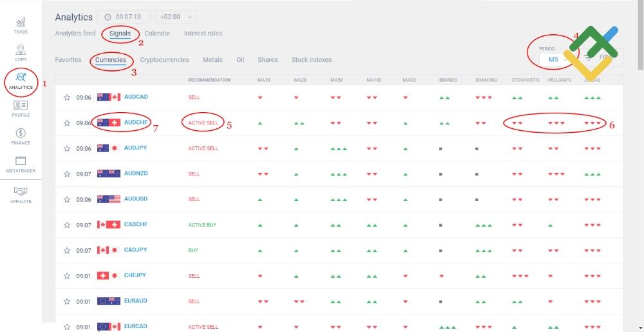
Task: Show the Oil category
Action: click(x=240, y=59)
